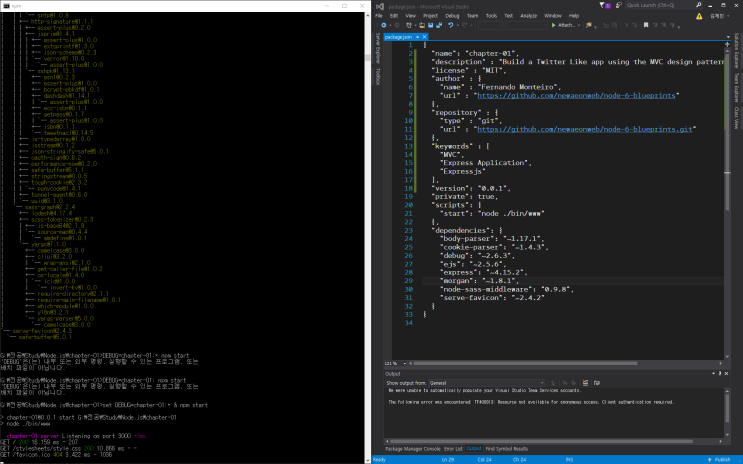
Task: Click the Redo arrow in toolbar
Action: (464, 25)
